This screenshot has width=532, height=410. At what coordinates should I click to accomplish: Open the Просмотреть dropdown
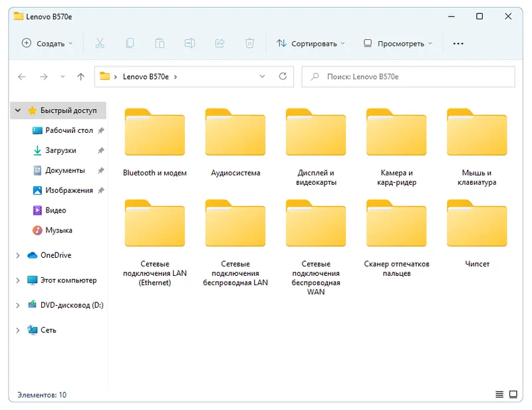(398, 43)
